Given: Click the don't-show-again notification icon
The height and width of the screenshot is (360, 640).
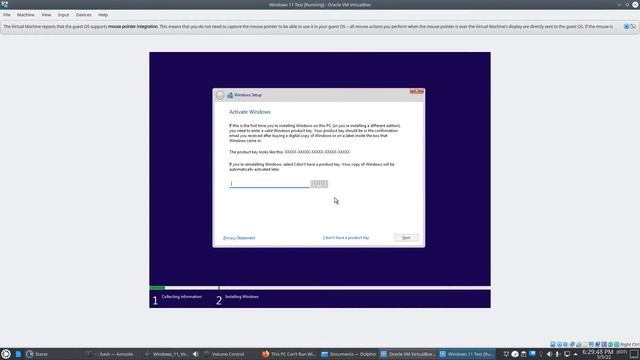Looking at the screenshot, I should [x=633, y=27].
